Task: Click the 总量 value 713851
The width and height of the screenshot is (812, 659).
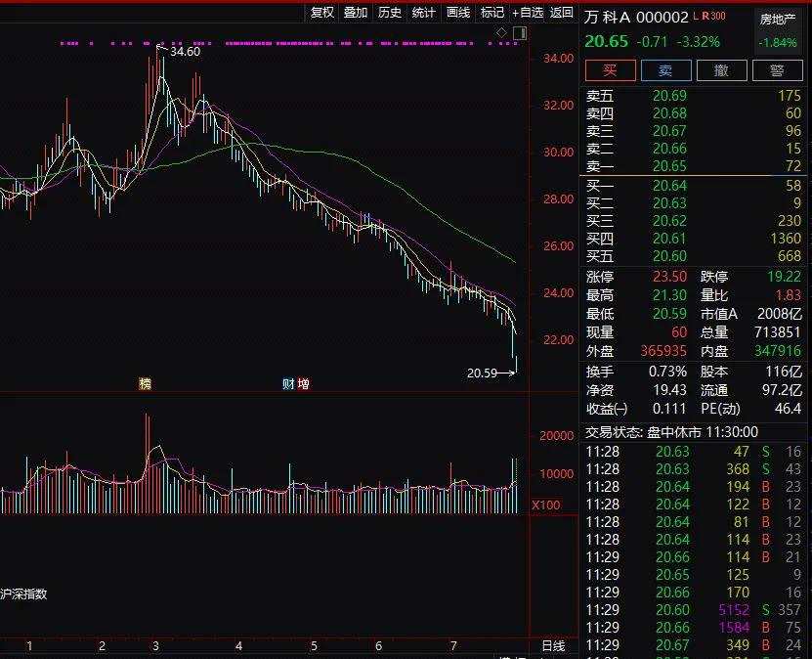Action: click(779, 332)
